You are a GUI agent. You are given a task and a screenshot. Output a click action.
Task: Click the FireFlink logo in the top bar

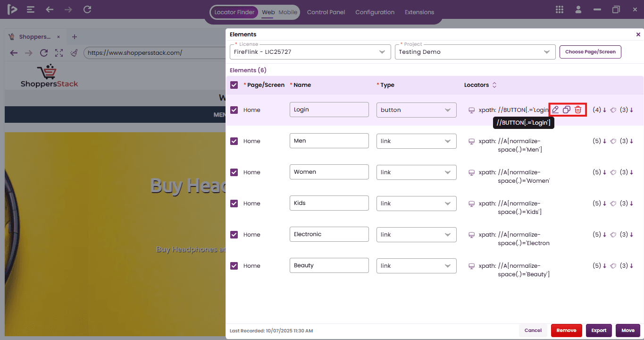click(x=12, y=9)
